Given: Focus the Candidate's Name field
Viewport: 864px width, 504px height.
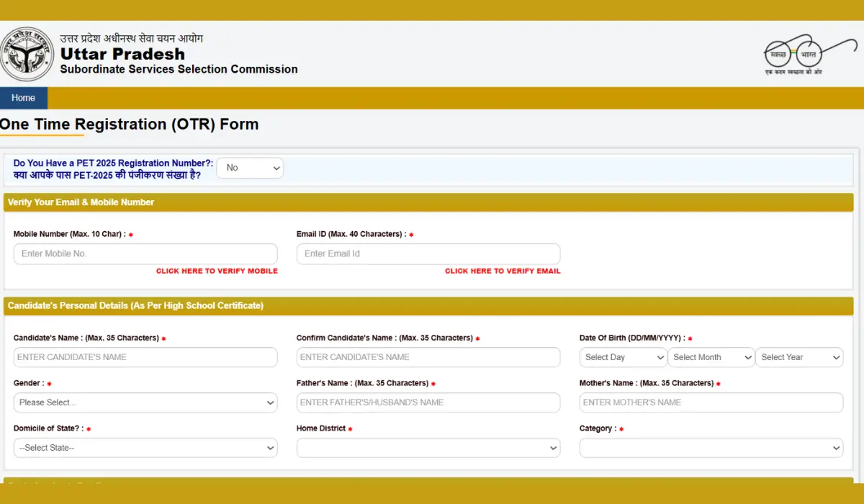Looking at the screenshot, I should (x=145, y=357).
